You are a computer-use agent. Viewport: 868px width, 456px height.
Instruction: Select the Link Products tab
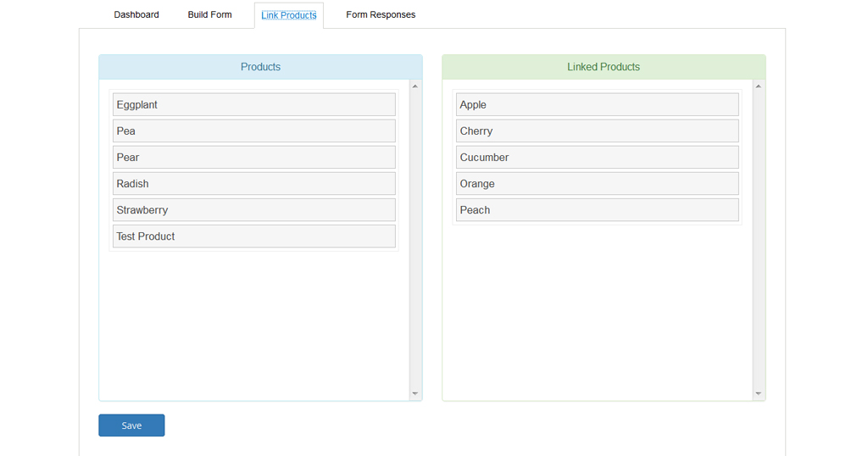click(x=289, y=15)
